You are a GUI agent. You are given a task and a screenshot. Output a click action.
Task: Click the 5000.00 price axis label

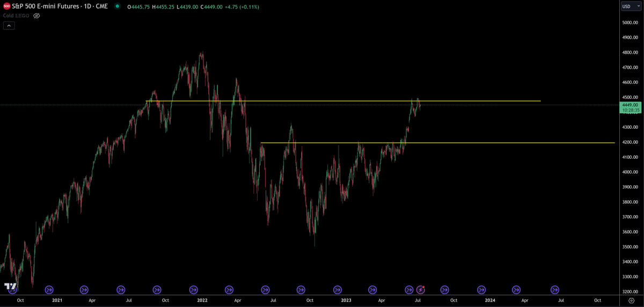tap(630, 23)
